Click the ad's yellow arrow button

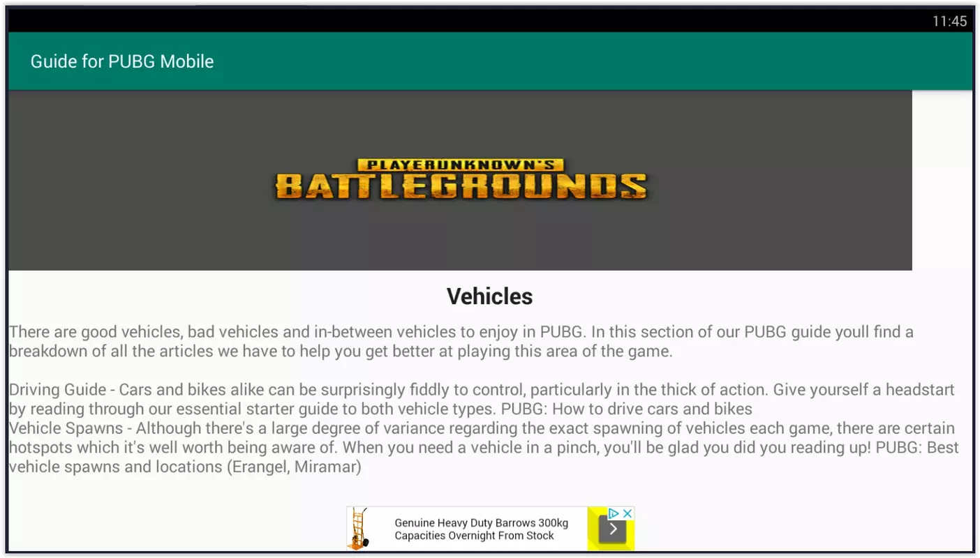tap(613, 529)
